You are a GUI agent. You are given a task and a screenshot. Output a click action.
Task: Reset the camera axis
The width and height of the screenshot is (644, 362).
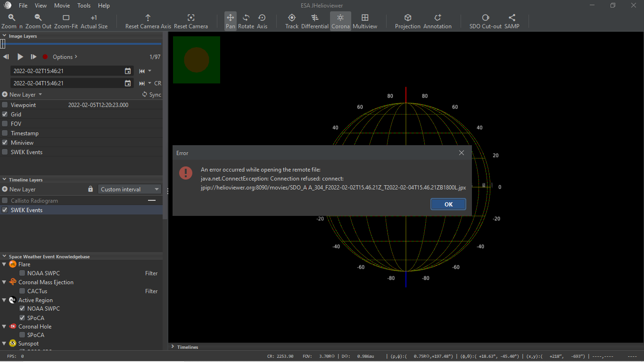click(148, 21)
